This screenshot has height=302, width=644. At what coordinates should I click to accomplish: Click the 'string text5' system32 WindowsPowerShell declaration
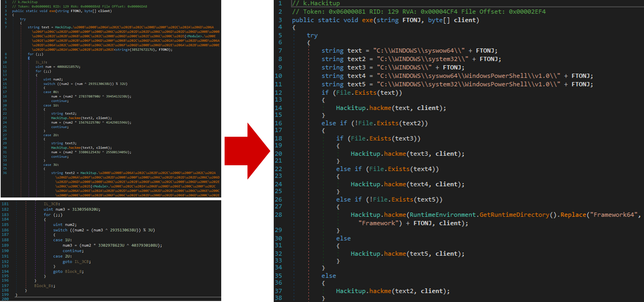pos(457,84)
